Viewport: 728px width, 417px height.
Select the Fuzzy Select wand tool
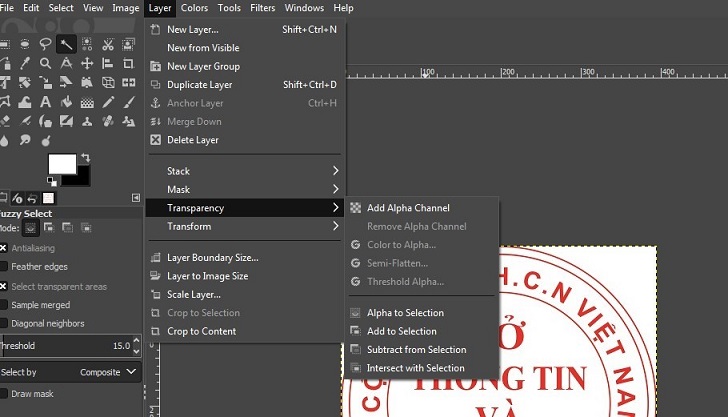click(66, 44)
